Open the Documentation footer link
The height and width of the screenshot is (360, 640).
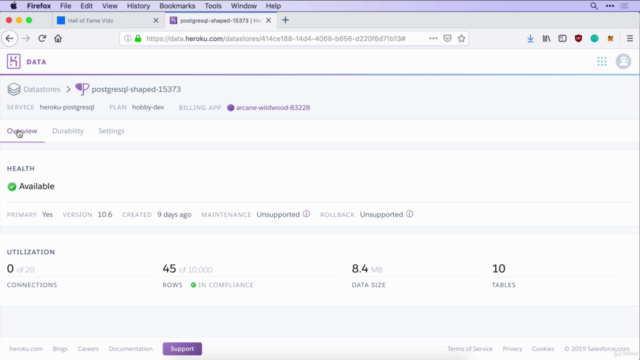point(131,349)
